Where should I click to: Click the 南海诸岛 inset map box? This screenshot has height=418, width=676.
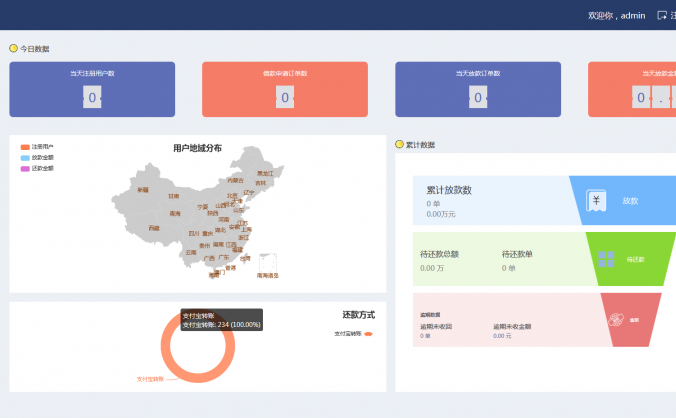point(268,263)
